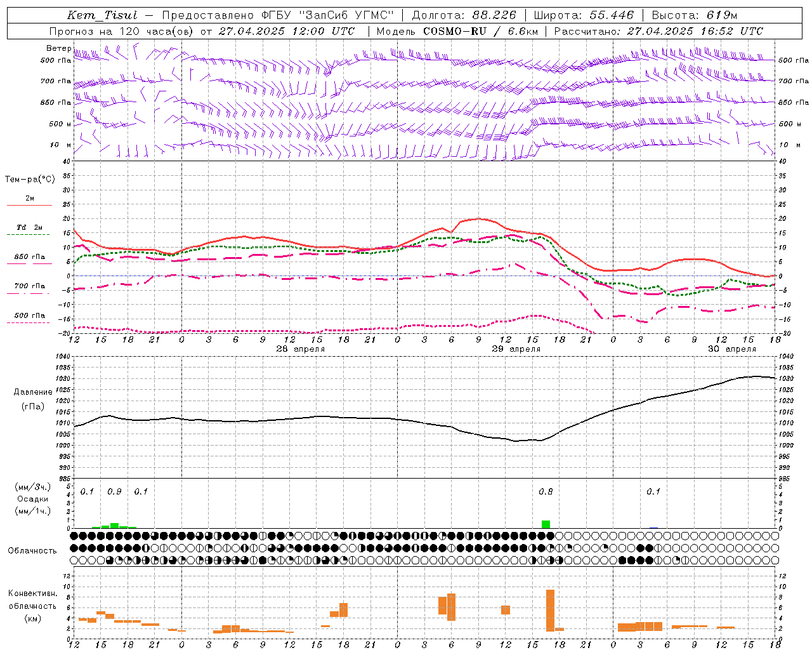
Task: Select the 2м temperature legend entry
Action: tap(30, 199)
